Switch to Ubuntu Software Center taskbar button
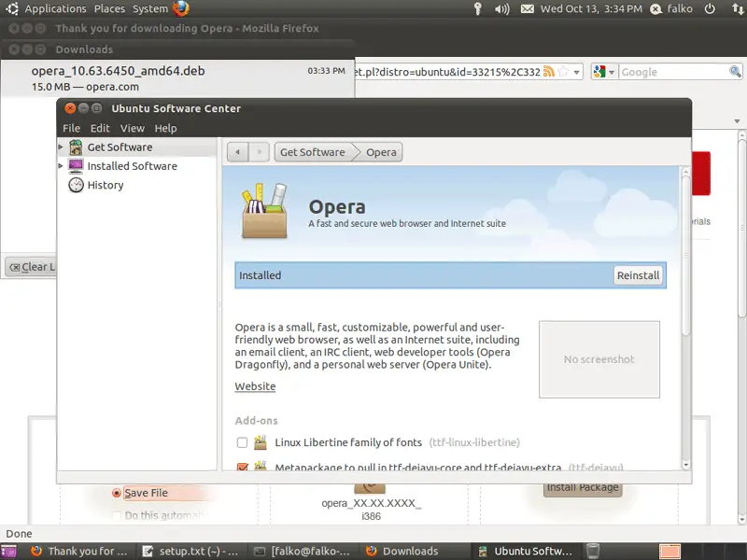747x560 pixels. pyautogui.click(x=526, y=552)
